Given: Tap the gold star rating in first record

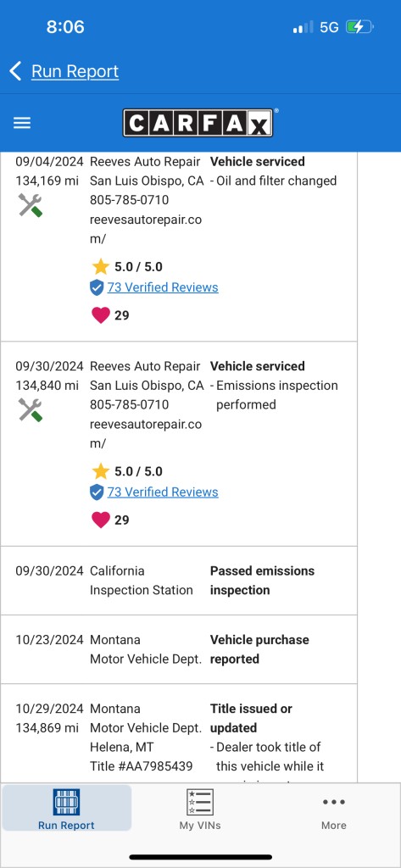Looking at the screenshot, I should click(x=101, y=267).
